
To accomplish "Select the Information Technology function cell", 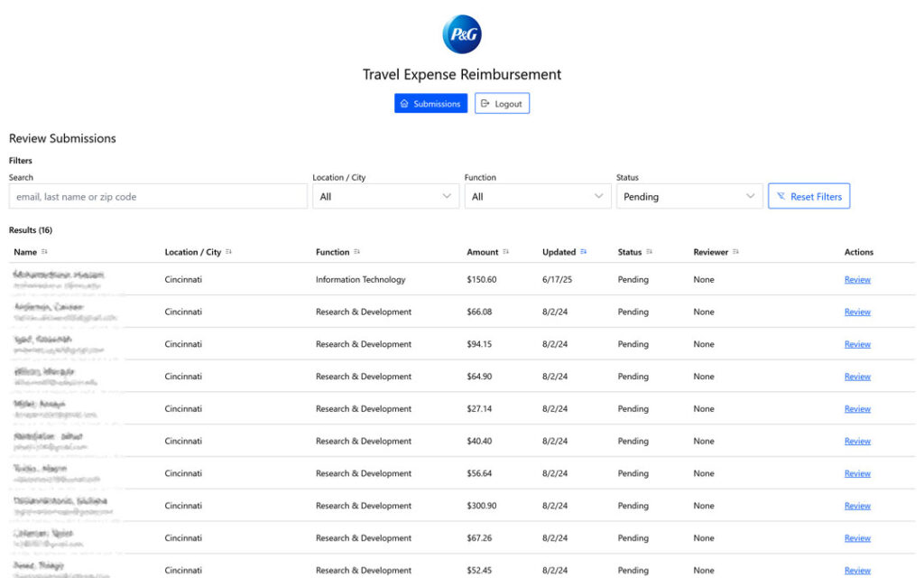I will (361, 280).
